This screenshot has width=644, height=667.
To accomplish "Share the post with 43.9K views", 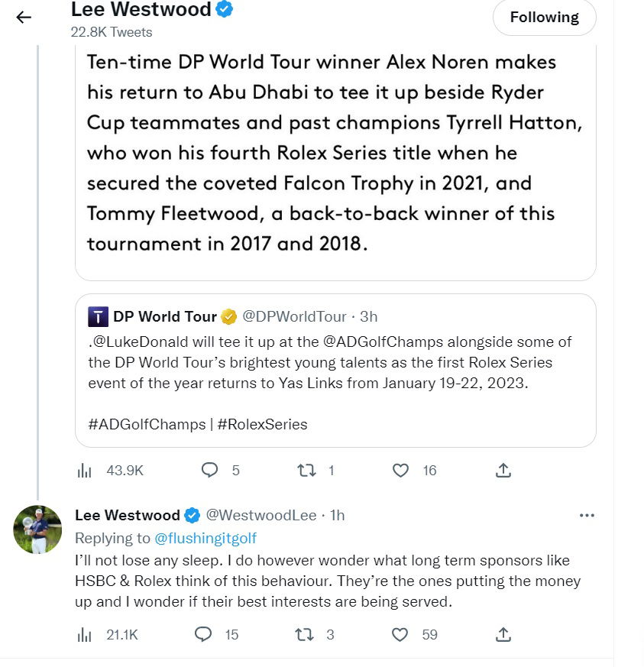I will [503, 471].
